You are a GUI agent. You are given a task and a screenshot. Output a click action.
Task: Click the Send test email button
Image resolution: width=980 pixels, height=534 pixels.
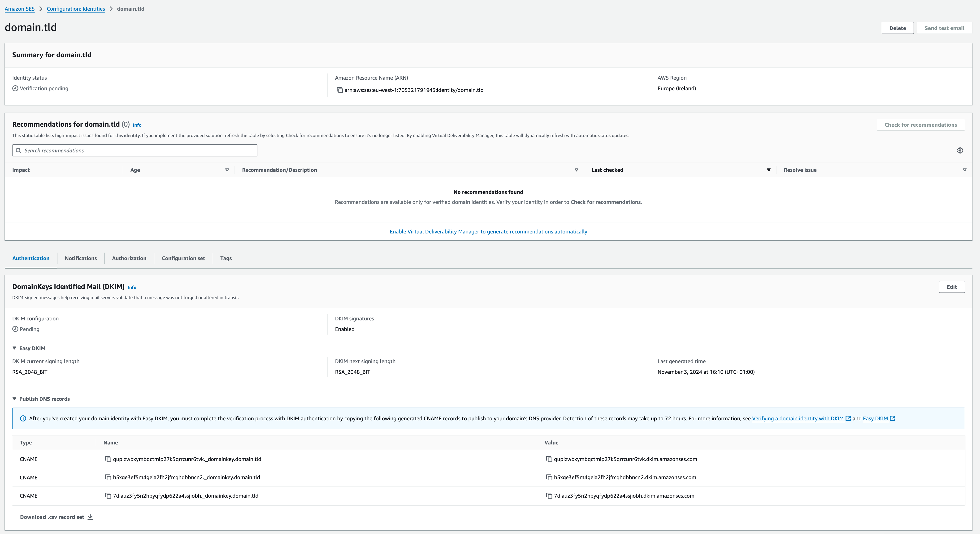944,28
